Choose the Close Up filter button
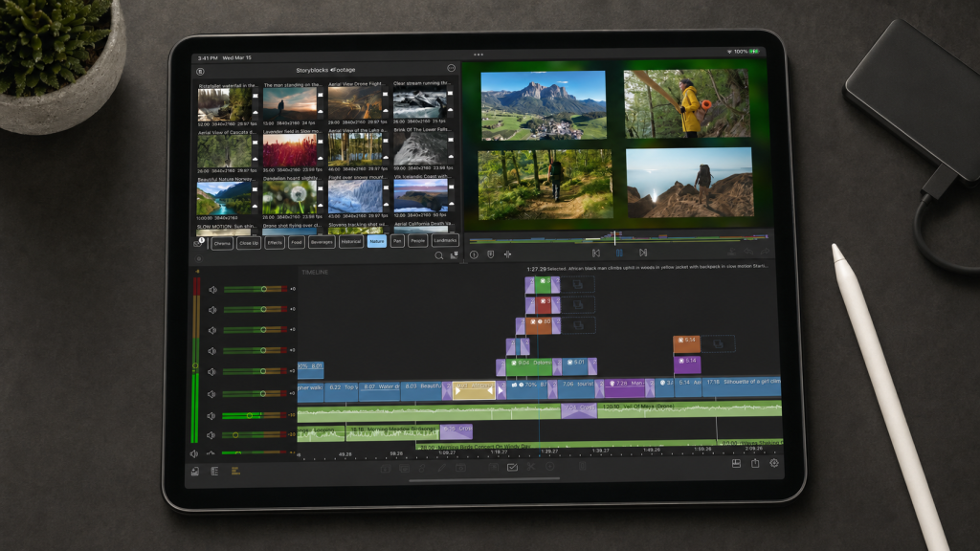Image resolution: width=980 pixels, height=551 pixels. tap(249, 243)
